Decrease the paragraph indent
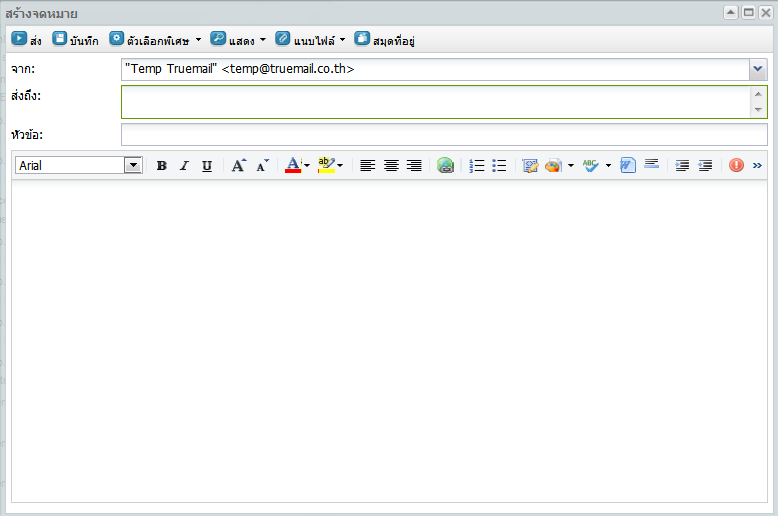778x516 pixels. (705, 166)
